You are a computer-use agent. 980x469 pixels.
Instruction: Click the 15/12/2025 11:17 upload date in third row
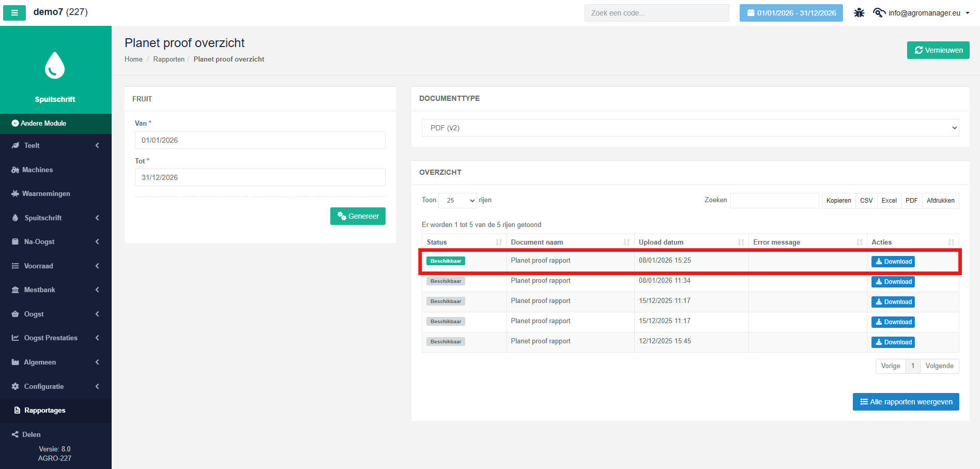[665, 301]
